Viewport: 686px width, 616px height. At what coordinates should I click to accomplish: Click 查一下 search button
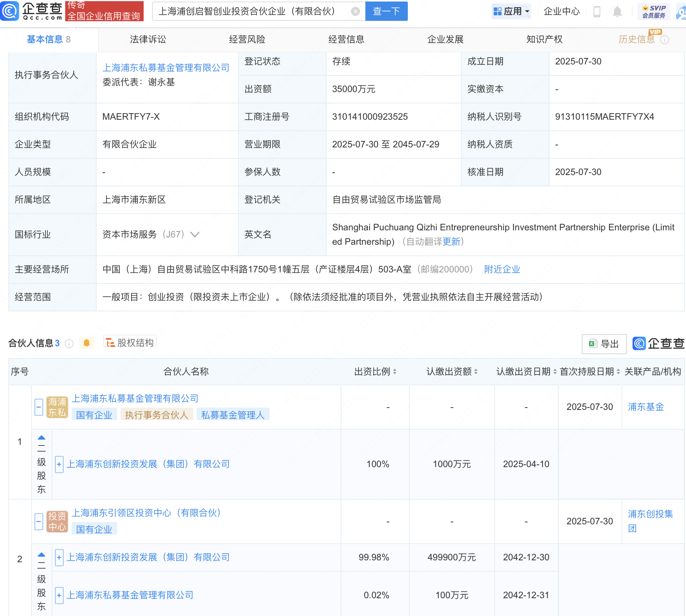(x=386, y=11)
